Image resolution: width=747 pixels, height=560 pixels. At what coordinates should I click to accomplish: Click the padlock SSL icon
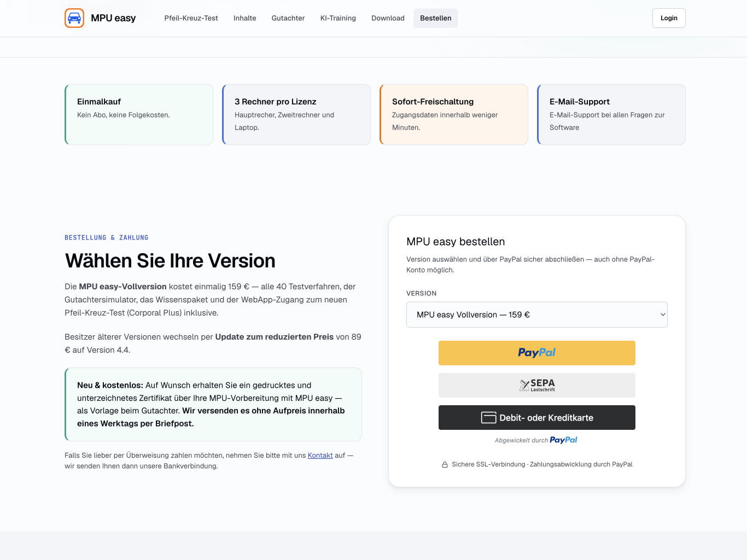[x=445, y=464]
